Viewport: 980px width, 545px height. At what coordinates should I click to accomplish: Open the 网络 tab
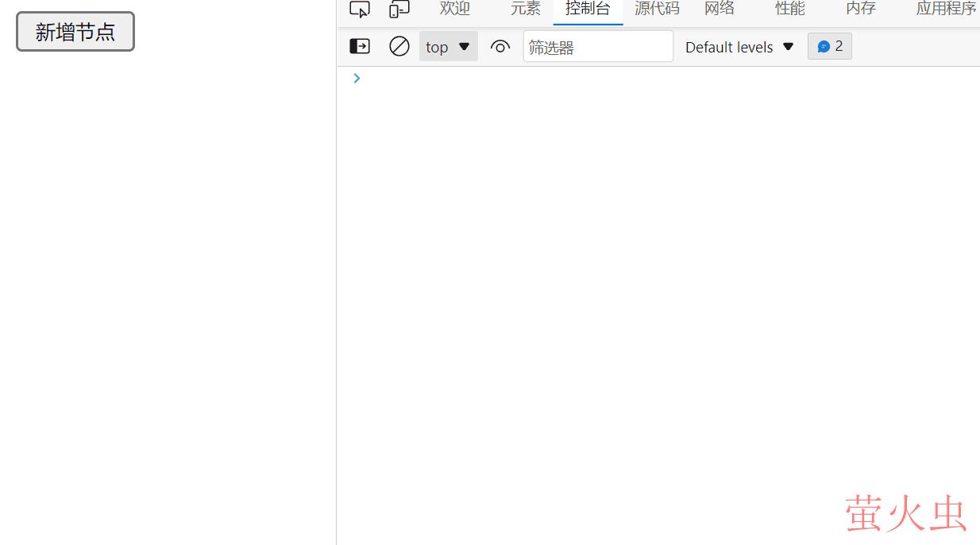pyautogui.click(x=719, y=9)
